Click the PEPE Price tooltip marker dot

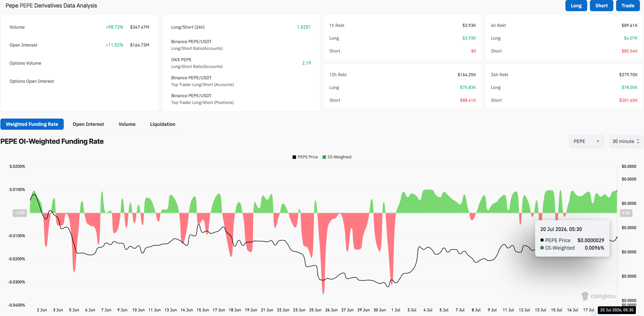[542, 240]
